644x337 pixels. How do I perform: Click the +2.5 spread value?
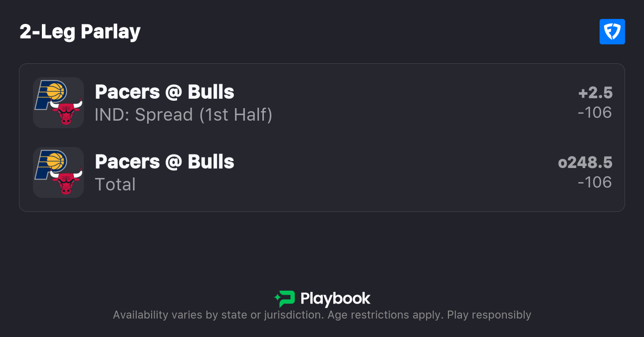pyautogui.click(x=595, y=93)
